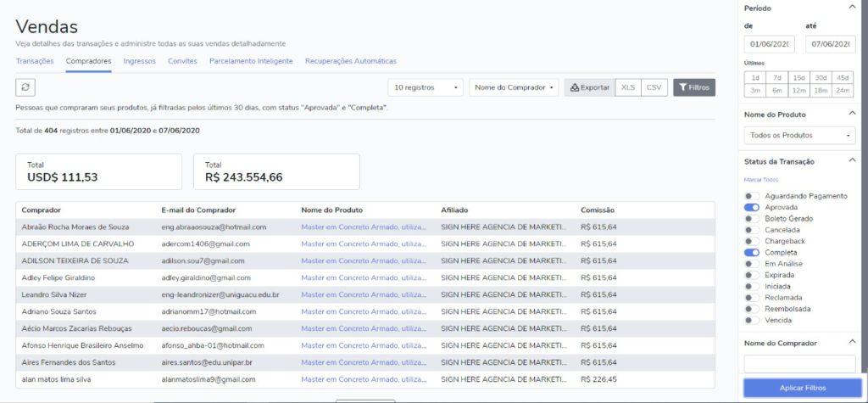Click the Filtros button
Image resolution: width=868 pixels, height=403 pixels.
pyautogui.click(x=694, y=87)
